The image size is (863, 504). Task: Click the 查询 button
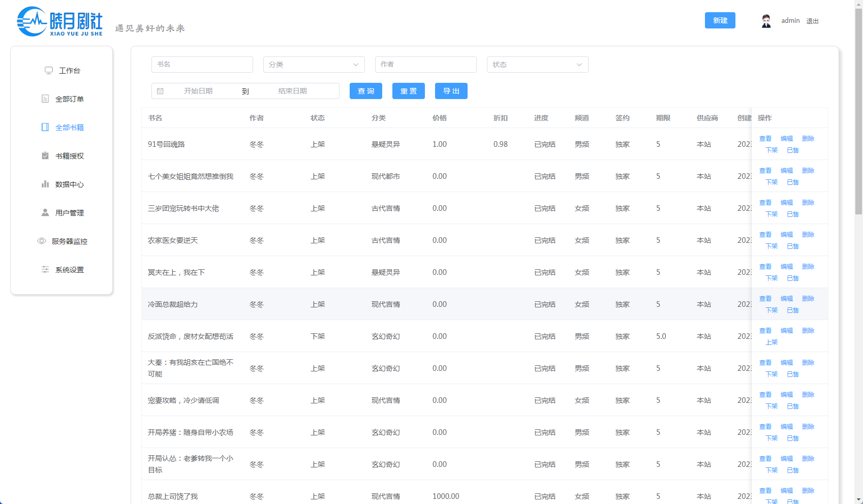[x=366, y=91]
